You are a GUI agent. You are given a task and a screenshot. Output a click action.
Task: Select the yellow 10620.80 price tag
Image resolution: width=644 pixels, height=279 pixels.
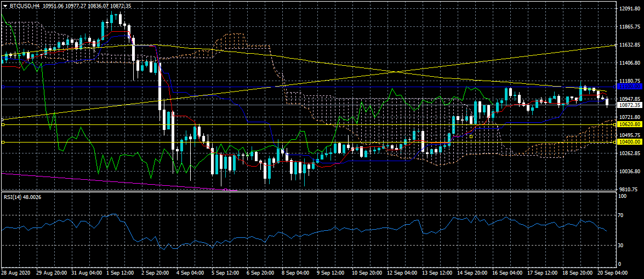click(629, 124)
